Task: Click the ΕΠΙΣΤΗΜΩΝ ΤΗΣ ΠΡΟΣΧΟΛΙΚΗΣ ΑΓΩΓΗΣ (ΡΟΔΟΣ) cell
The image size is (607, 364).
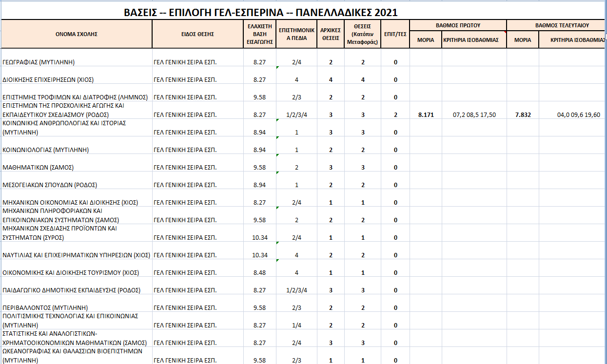Action: [77, 110]
